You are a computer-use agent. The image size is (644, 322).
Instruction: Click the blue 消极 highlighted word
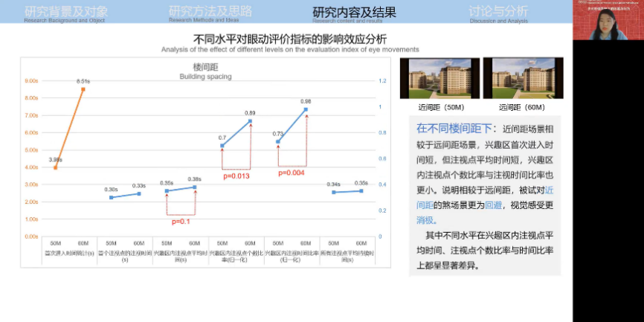[x=426, y=220]
